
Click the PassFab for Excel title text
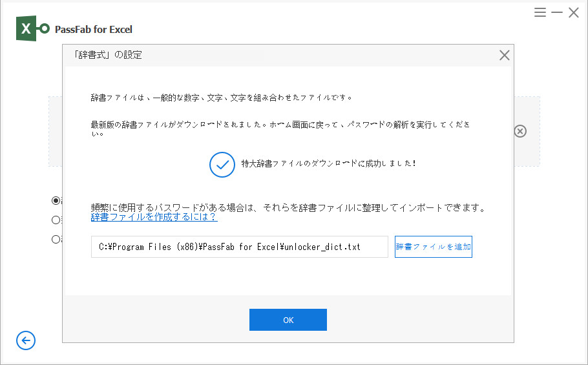click(94, 29)
